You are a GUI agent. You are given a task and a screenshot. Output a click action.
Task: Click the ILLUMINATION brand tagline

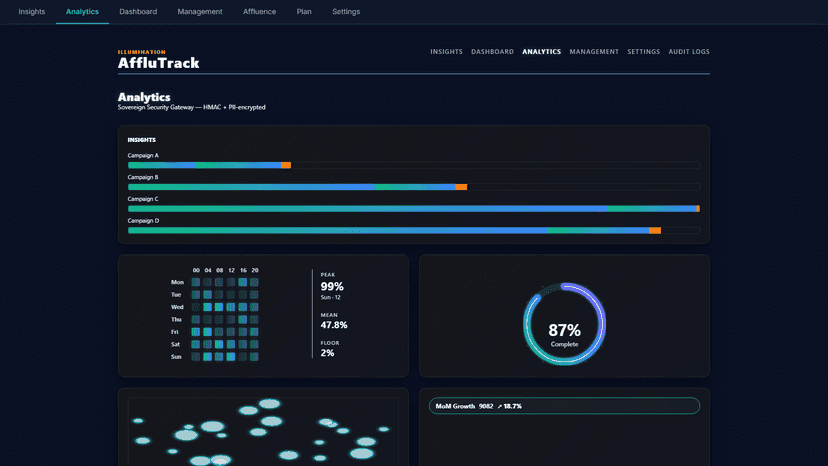(x=142, y=52)
